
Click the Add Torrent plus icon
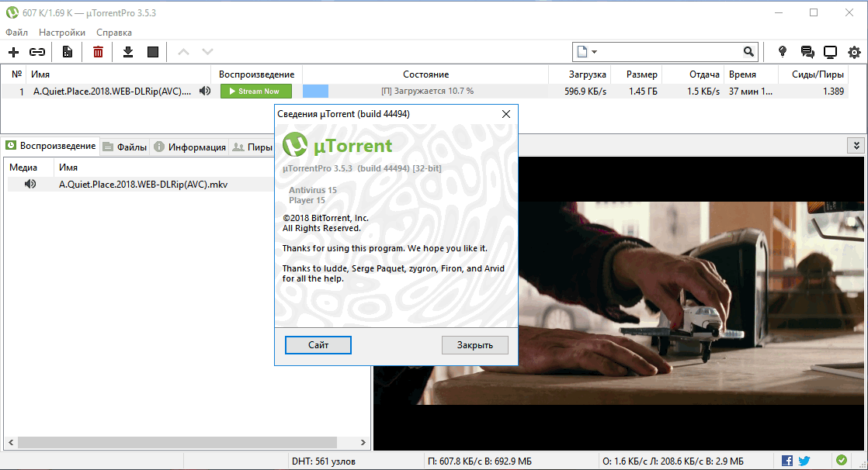tap(13, 52)
